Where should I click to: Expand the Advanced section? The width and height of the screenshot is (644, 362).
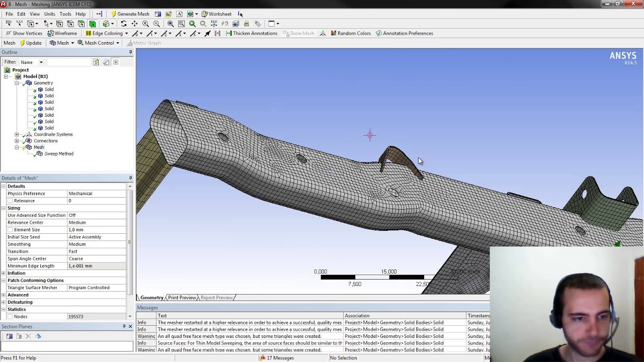[4, 295]
